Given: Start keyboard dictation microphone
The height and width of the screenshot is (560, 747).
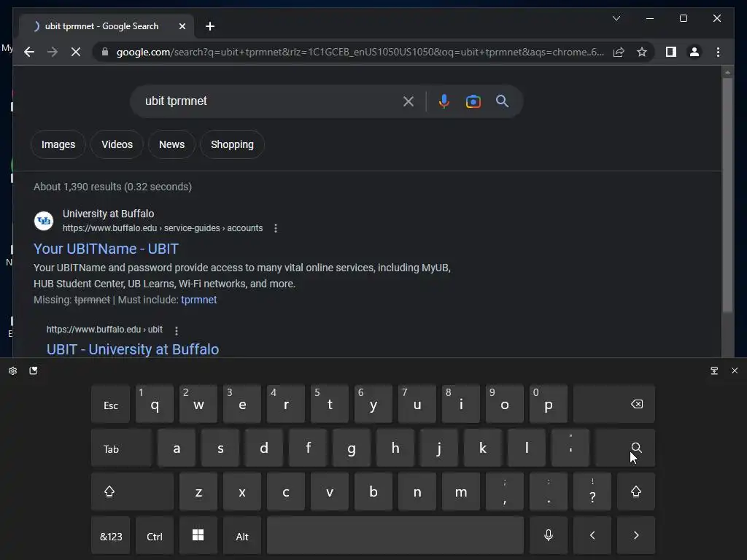Looking at the screenshot, I should pos(549,536).
